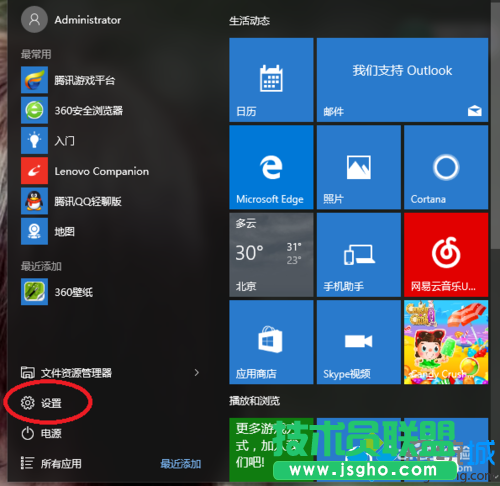Open the 照片 photos tile

point(359,167)
